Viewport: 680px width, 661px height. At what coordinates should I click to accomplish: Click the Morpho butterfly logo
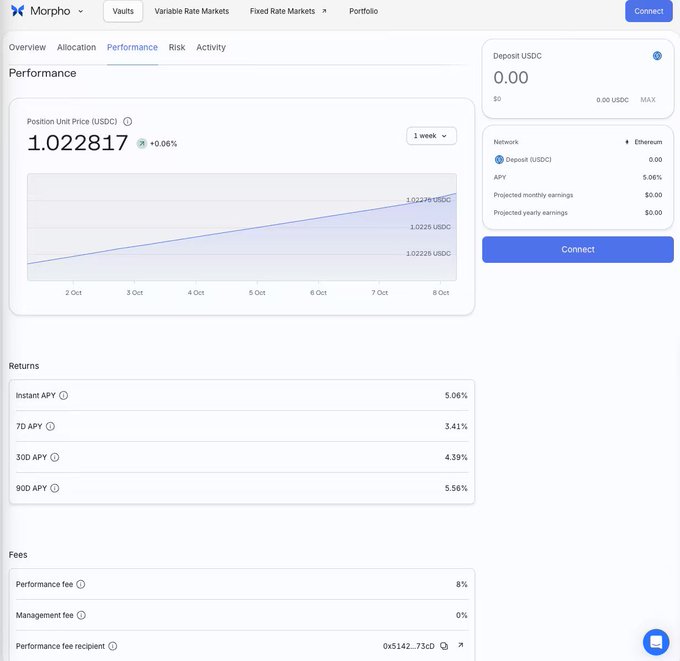coord(17,11)
